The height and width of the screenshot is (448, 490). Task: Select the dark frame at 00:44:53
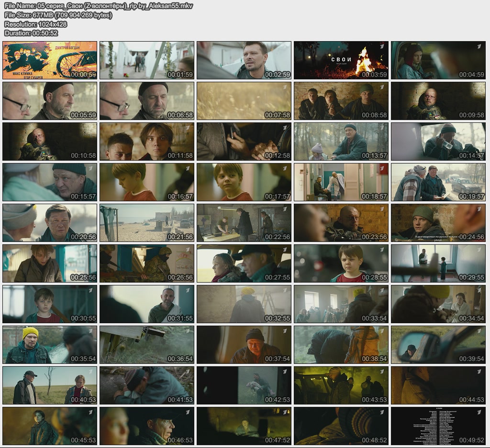[438, 385]
